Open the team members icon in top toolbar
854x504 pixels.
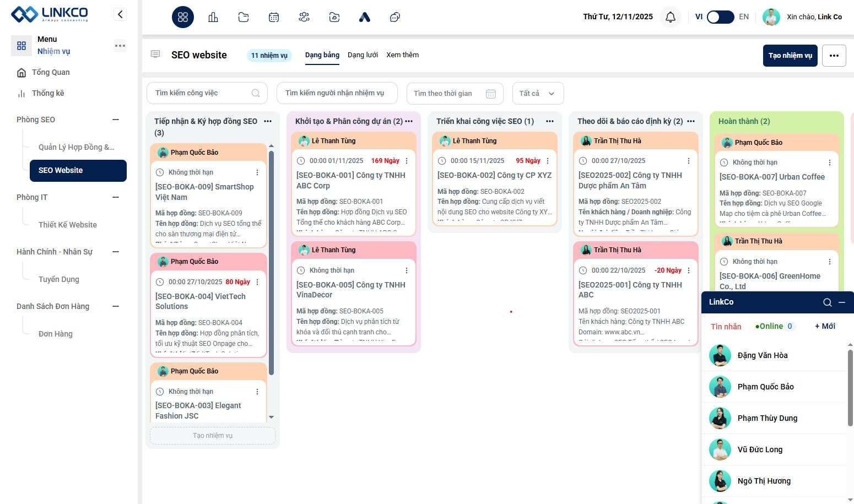coord(304,17)
